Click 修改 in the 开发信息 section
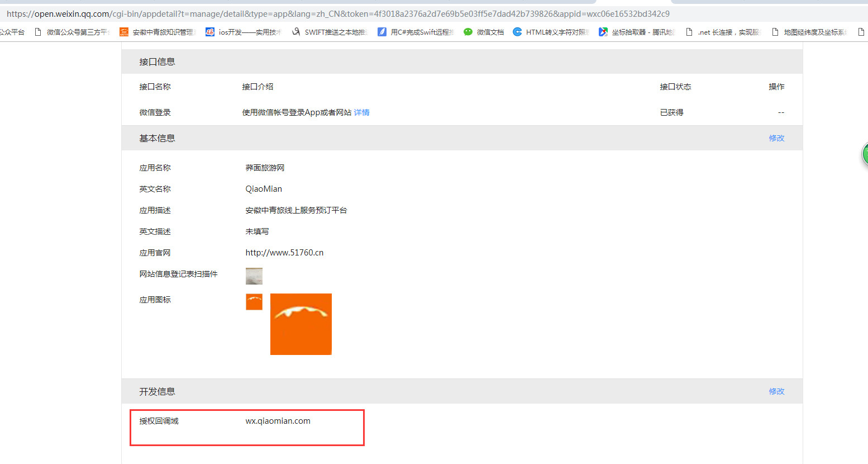Image resolution: width=868 pixels, height=464 pixels. 776,391
